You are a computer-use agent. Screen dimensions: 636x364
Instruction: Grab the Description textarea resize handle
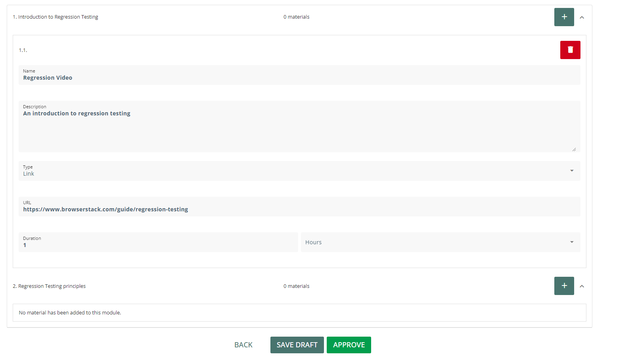pyautogui.click(x=574, y=149)
